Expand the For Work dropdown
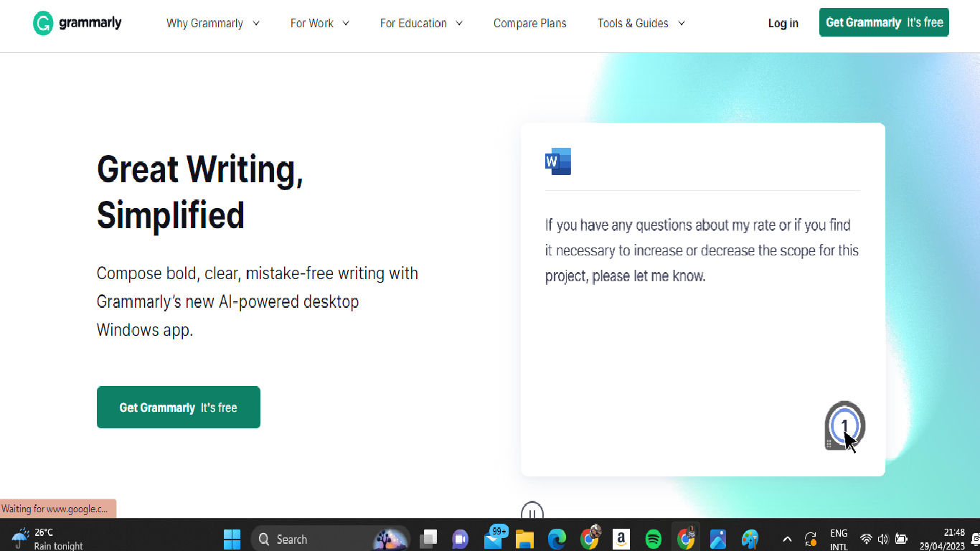 coord(320,23)
